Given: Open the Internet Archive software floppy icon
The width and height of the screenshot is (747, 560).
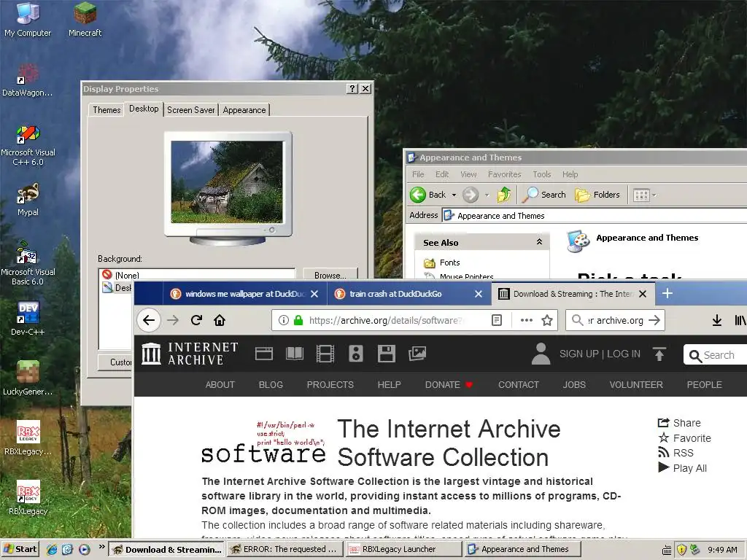Looking at the screenshot, I should [387, 354].
